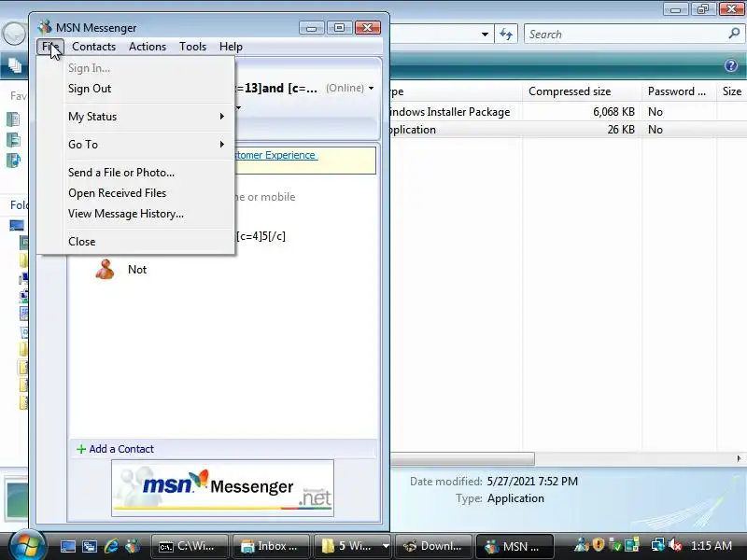Image resolution: width=747 pixels, height=560 pixels.
Task: Click the orange 'Not' contact buddy icon
Action: [x=105, y=269]
